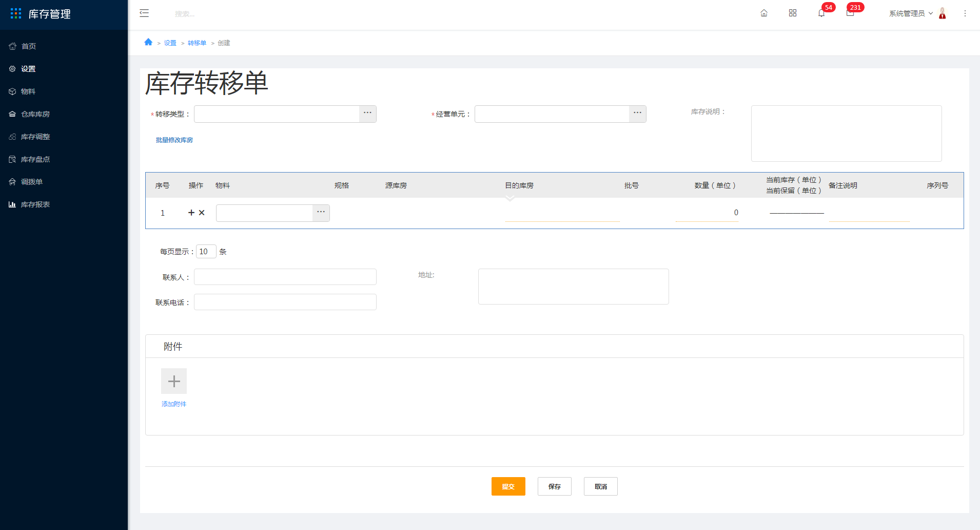Open 转移类型 picker ellipsis button

(x=368, y=113)
